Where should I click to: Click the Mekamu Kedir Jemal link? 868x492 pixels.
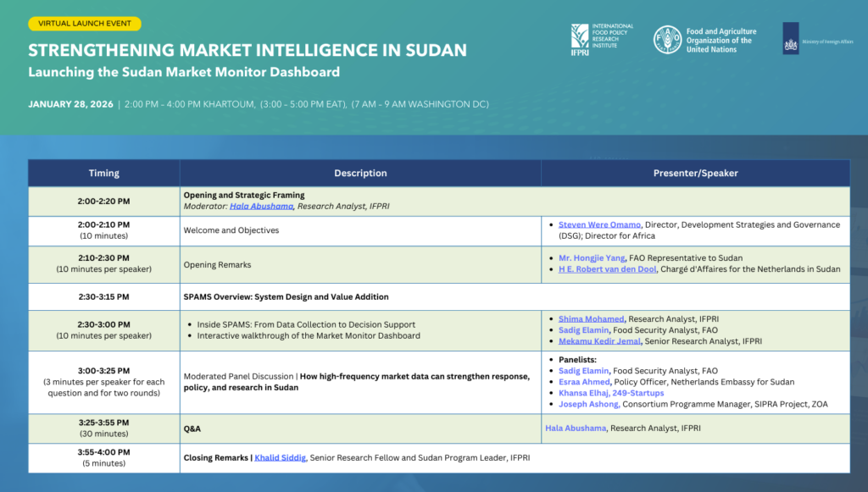(600, 341)
